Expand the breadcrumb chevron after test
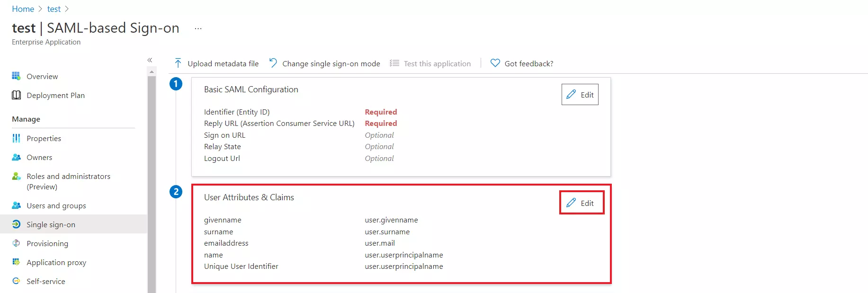868x293 pixels. tap(67, 9)
